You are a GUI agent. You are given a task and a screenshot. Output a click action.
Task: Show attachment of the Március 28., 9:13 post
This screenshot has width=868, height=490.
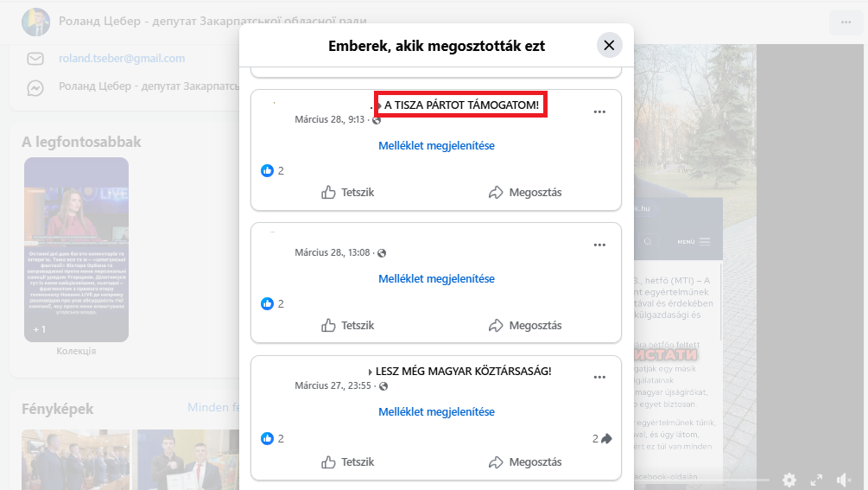[436, 146]
